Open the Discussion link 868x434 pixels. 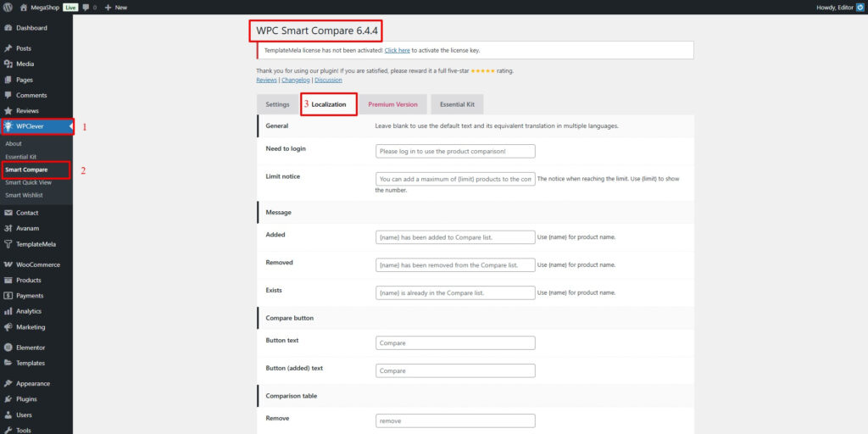click(x=328, y=81)
